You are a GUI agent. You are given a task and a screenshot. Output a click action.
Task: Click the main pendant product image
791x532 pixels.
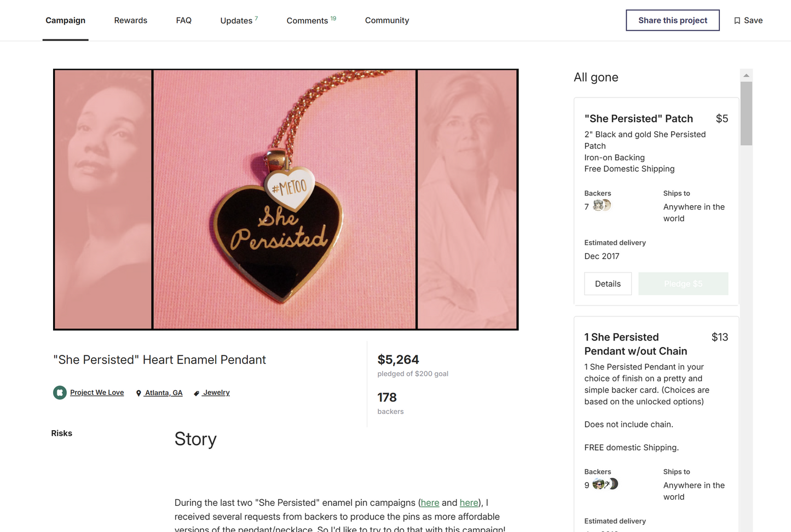coord(285,199)
